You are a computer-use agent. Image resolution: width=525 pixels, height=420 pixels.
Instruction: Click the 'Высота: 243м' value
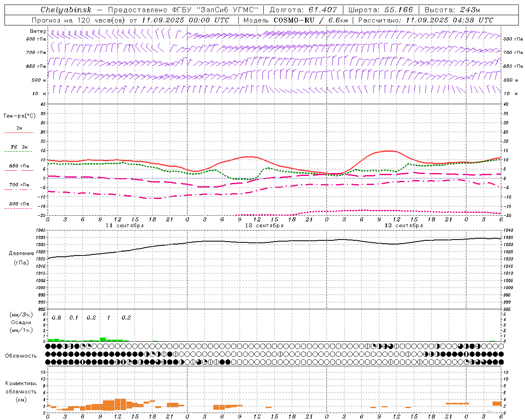point(452,10)
